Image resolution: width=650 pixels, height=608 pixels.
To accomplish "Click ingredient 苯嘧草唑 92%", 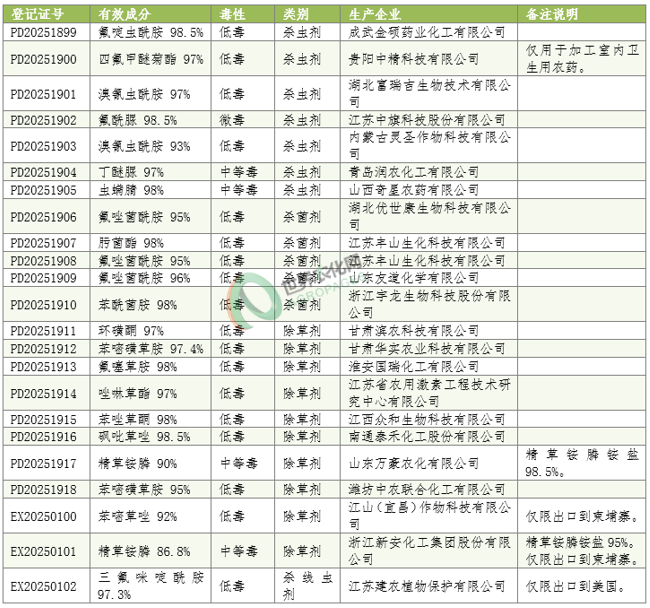I will (x=138, y=516).
